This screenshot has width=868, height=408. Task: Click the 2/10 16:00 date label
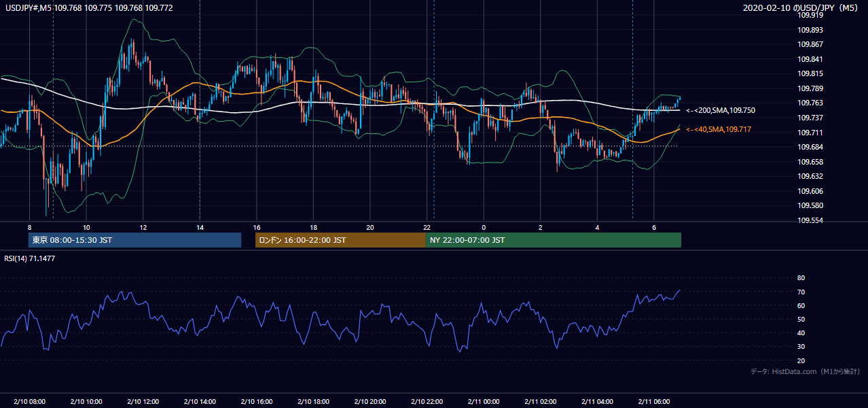[257, 401]
